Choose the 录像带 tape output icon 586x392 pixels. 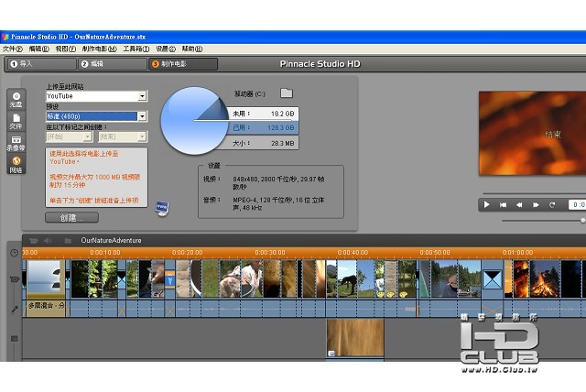[16, 143]
